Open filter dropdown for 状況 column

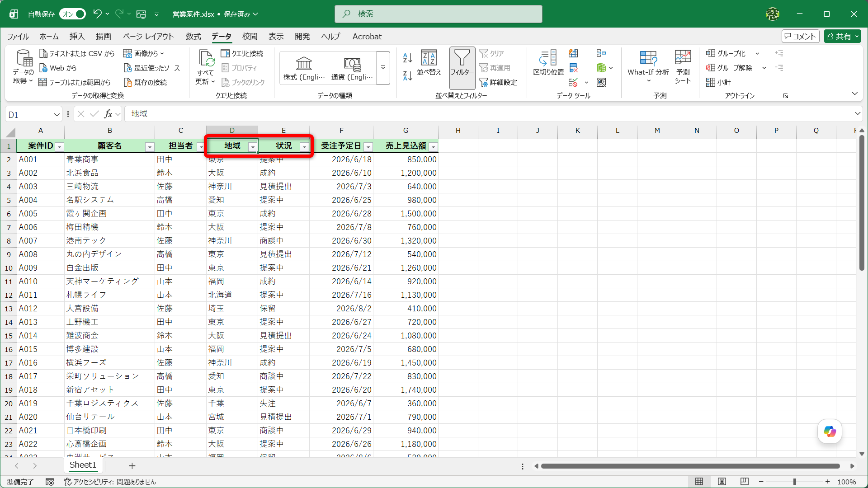304,147
